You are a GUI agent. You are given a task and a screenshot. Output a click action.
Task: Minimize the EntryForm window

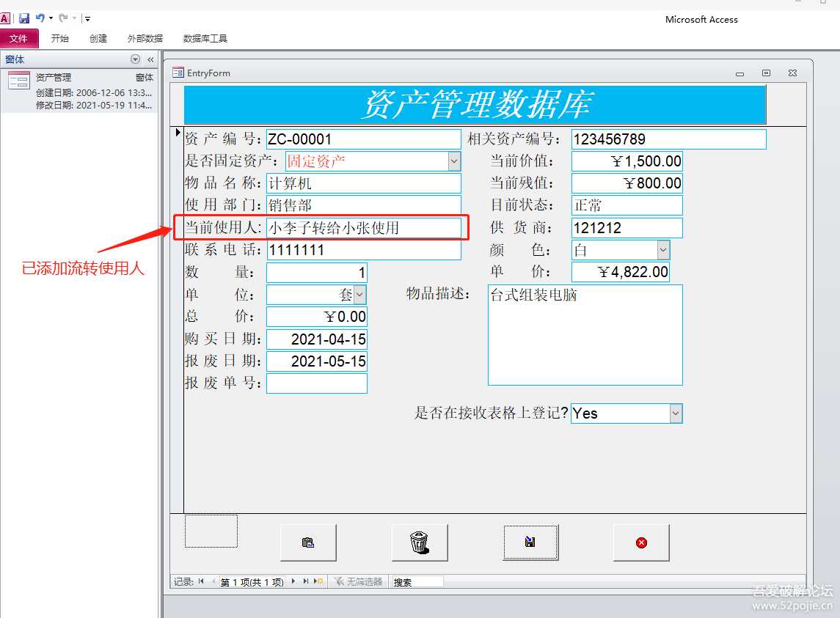739,73
